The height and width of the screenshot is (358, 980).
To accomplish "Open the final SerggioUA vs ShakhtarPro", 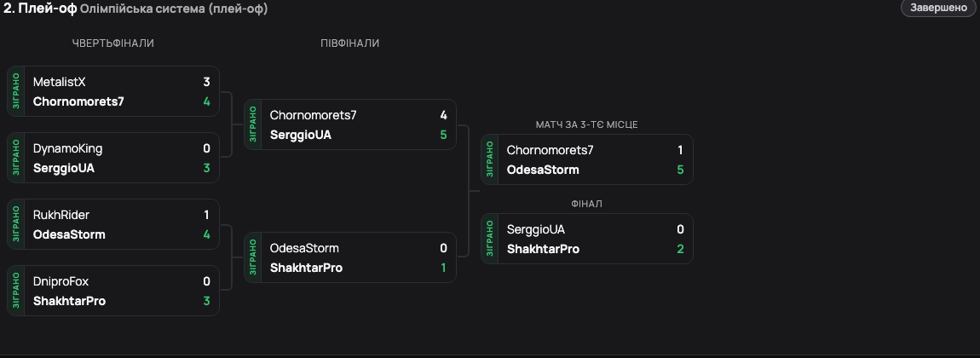I will (x=587, y=239).
